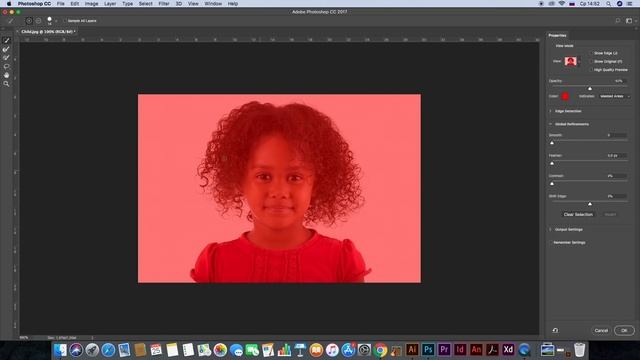Open the red overlay Color swatch

point(565,96)
